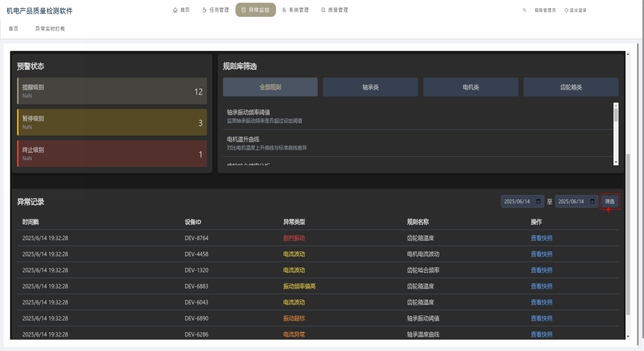Click the 任务管理 nav icon
The height and width of the screenshot is (351, 644).
(204, 10)
